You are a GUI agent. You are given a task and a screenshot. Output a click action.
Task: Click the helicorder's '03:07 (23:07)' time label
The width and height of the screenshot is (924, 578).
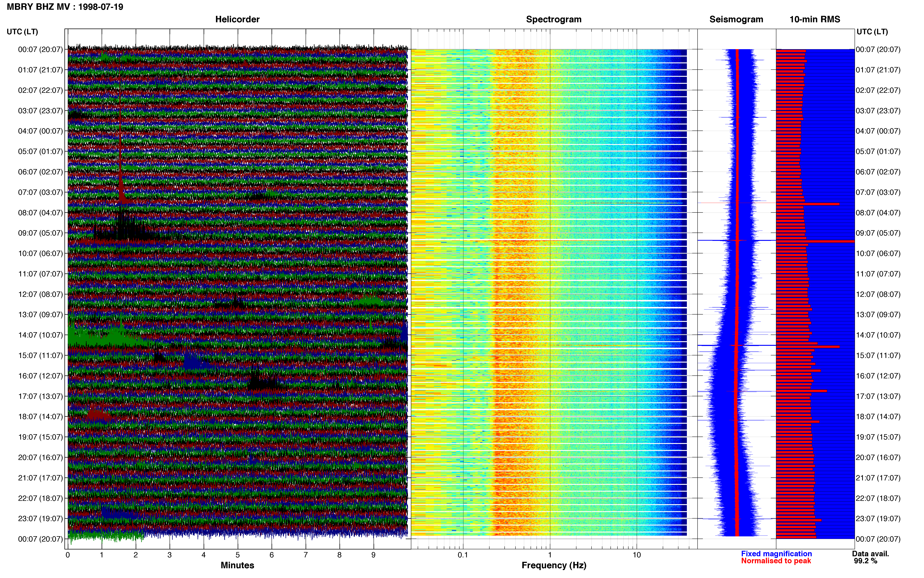(40, 111)
